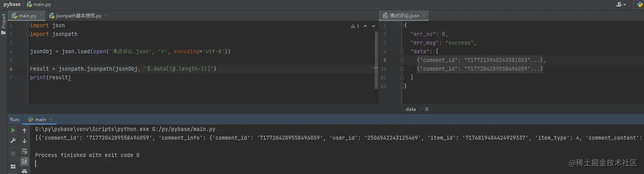Click line number 34 in JSON gutter
Screen dimensions: 644x174
coord(384,68)
